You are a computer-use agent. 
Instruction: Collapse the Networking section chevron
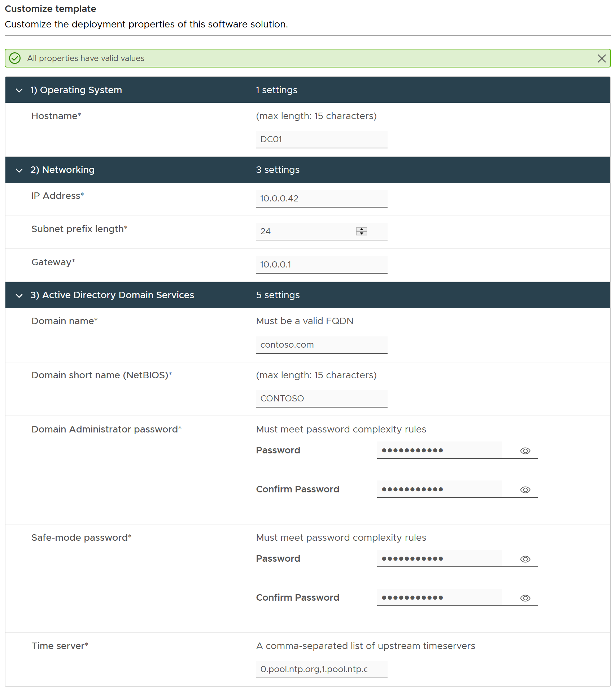(x=19, y=170)
